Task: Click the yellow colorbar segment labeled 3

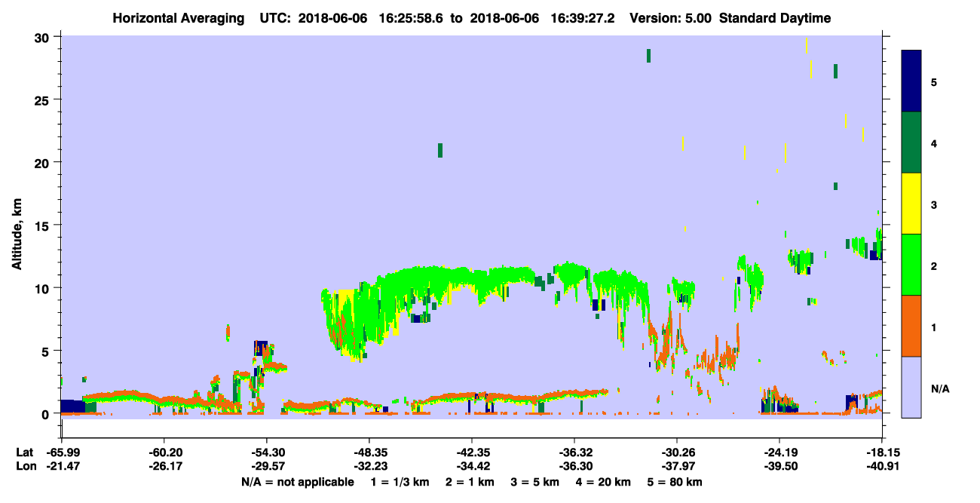Action: [911, 204]
